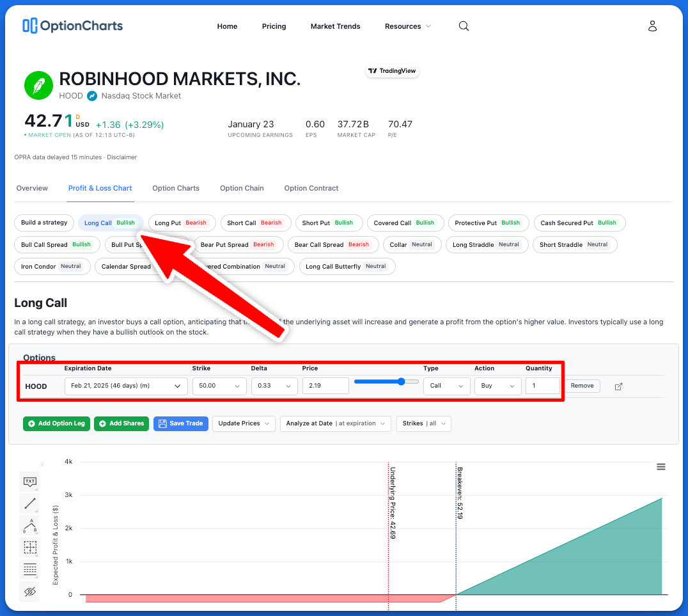Screen dimensions: 688x616
Task: Select the text annotation tool
Action: (30, 482)
